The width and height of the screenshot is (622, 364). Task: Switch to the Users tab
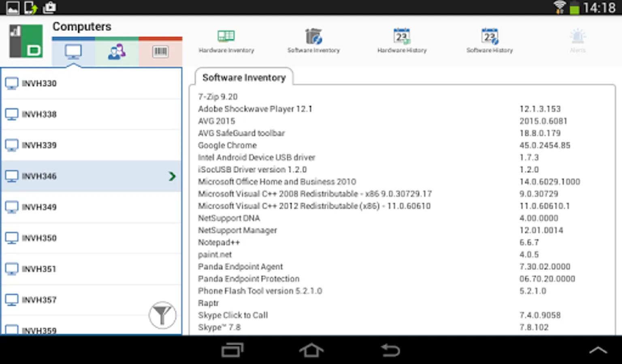click(117, 52)
